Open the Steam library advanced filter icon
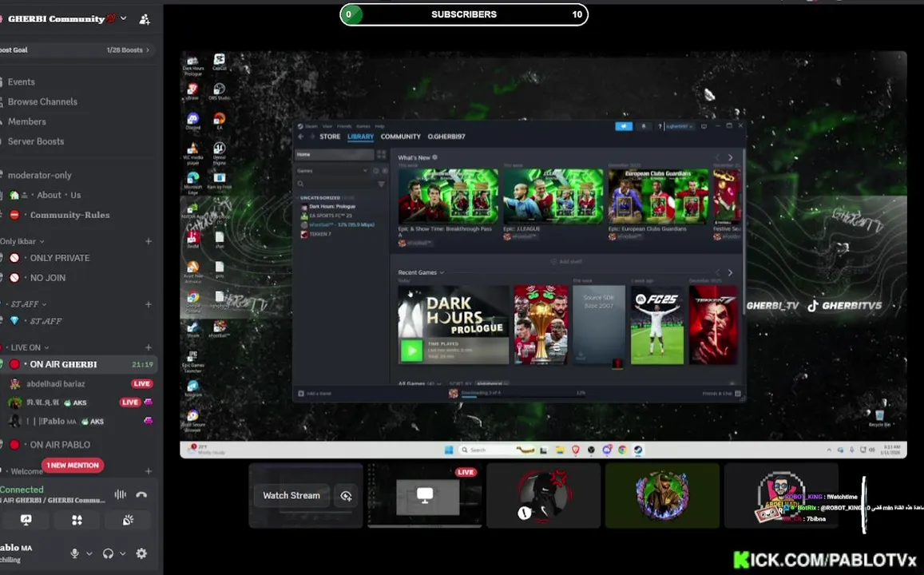 click(381, 184)
